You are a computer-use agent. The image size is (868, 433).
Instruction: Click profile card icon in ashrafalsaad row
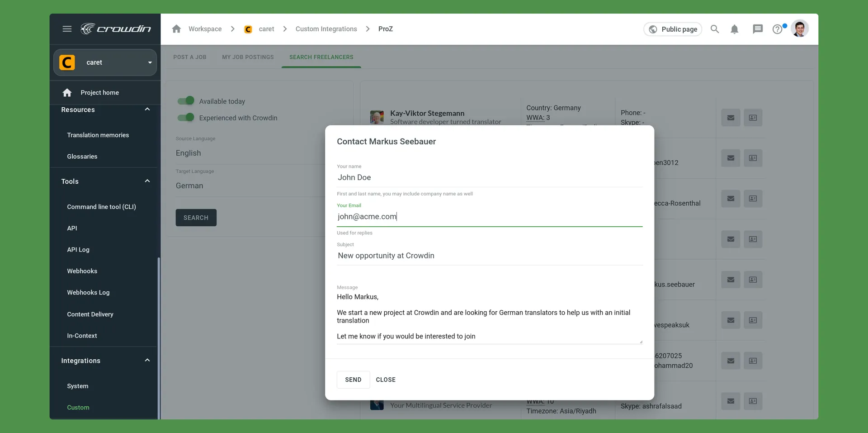753,401
